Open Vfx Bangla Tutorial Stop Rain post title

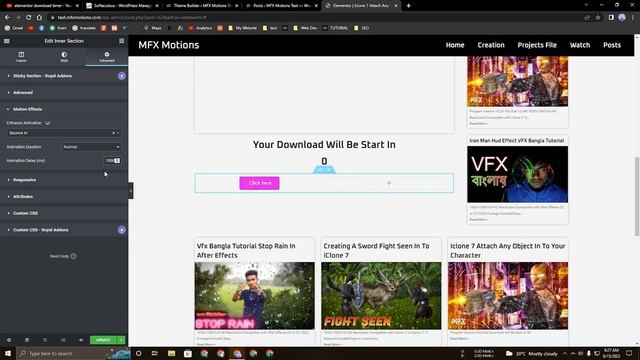click(x=246, y=251)
